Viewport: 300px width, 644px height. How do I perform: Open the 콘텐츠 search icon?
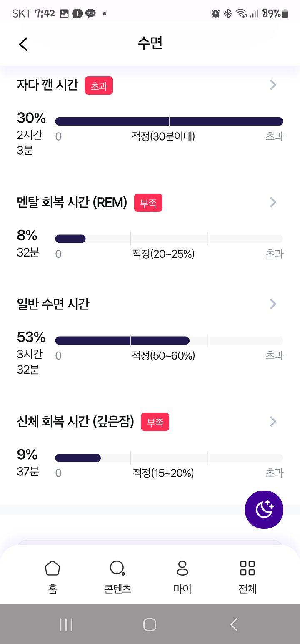[x=117, y=568]
